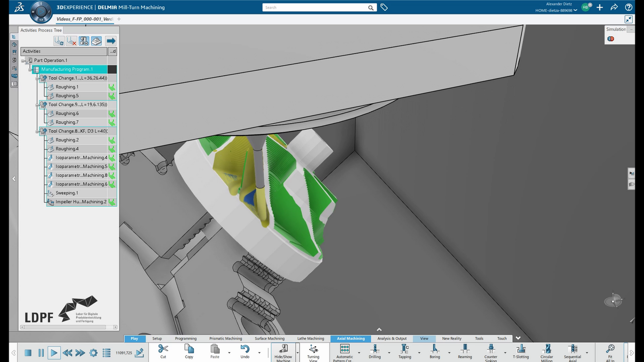Click the machine simulation icon in tree toolbar
Viewport: 644px width, 362px height.
point(84,41)
